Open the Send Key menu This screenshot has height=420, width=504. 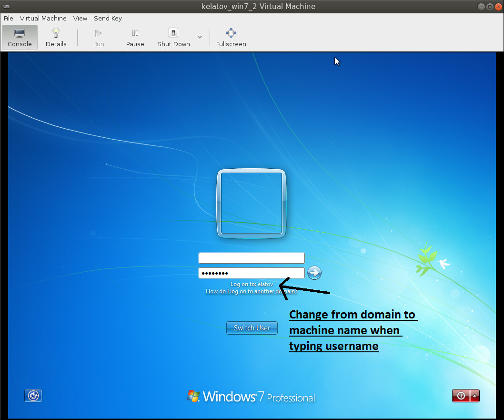click(108, 18)
